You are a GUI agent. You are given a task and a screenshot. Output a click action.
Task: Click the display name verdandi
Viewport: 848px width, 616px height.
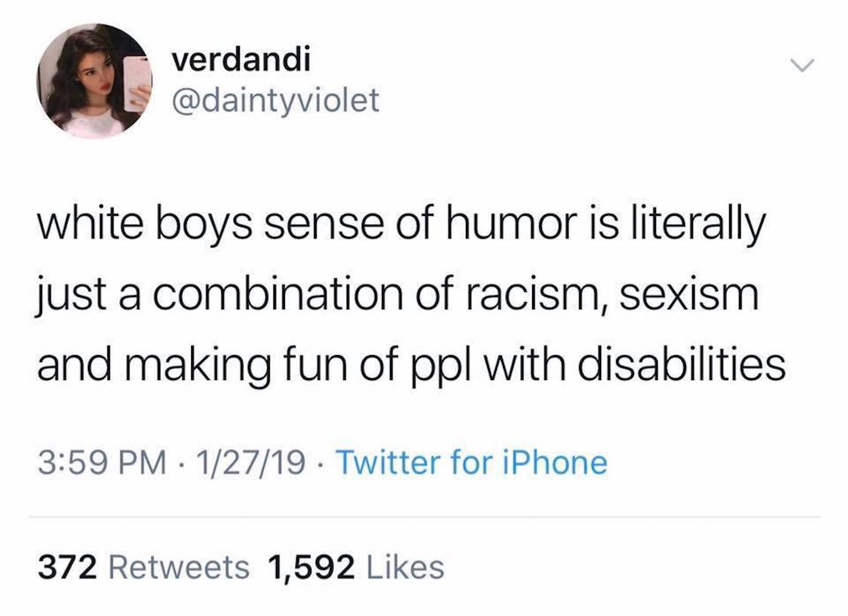point(241,59)
